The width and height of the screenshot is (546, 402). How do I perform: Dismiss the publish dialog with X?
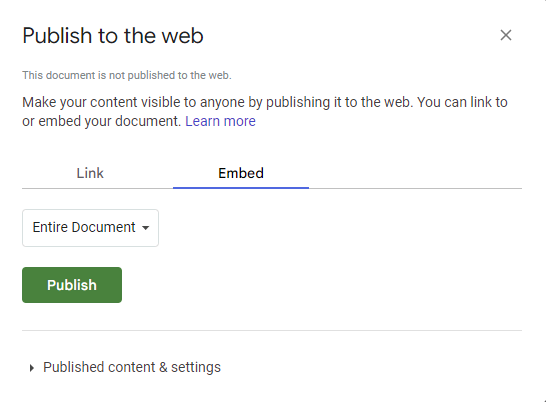pos(506,35)
